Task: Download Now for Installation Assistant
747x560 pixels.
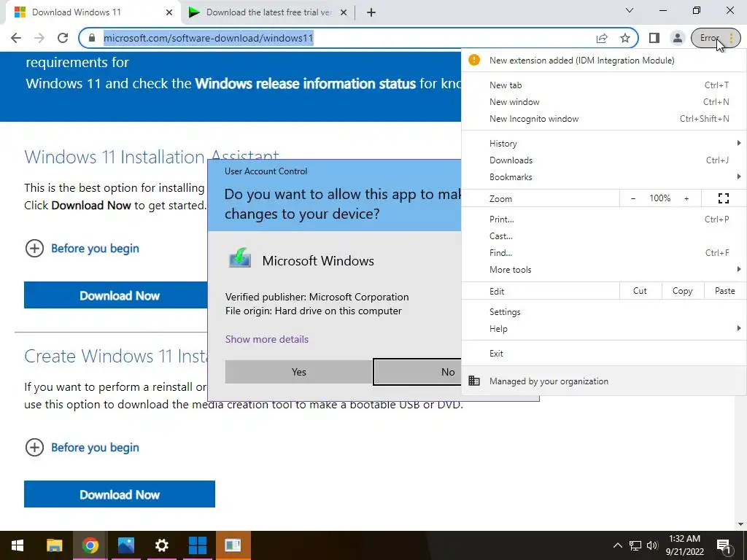Action: click(116, 295)
